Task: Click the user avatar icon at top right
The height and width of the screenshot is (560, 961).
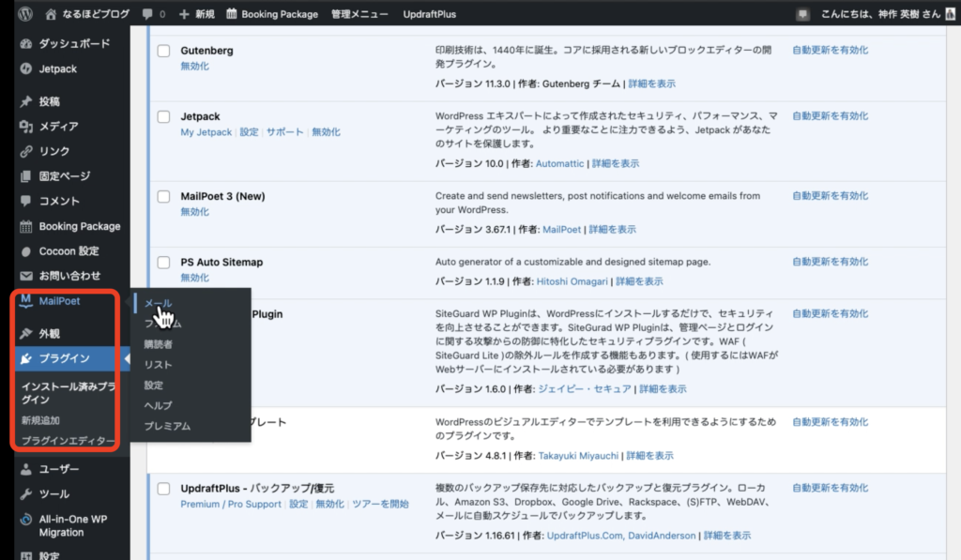Action: click(x=951, y=13)
